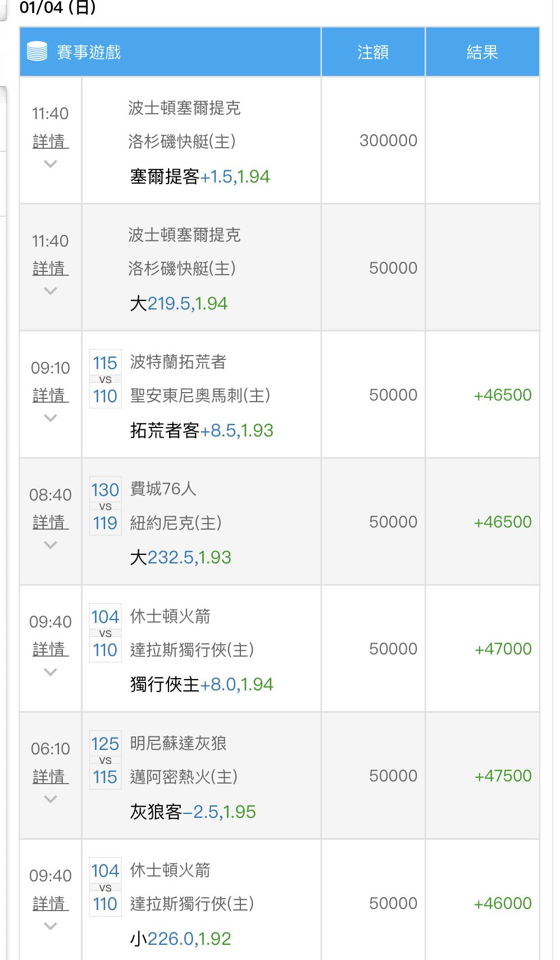Open 詳情 for Celtics +1.5 handicap bet
The height and width of the screenshot is (960, 560).
pos(51,141)
